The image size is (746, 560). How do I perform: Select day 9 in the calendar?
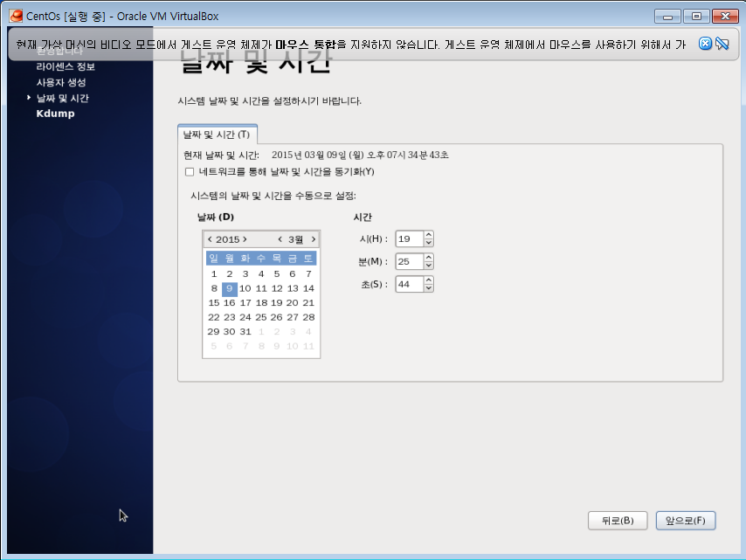(x=230, y=288)
